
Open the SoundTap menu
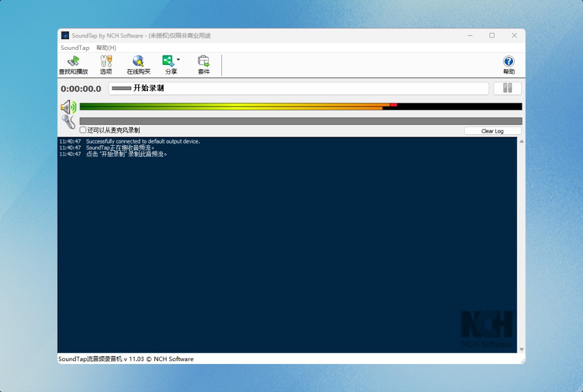tap(75, 48)
